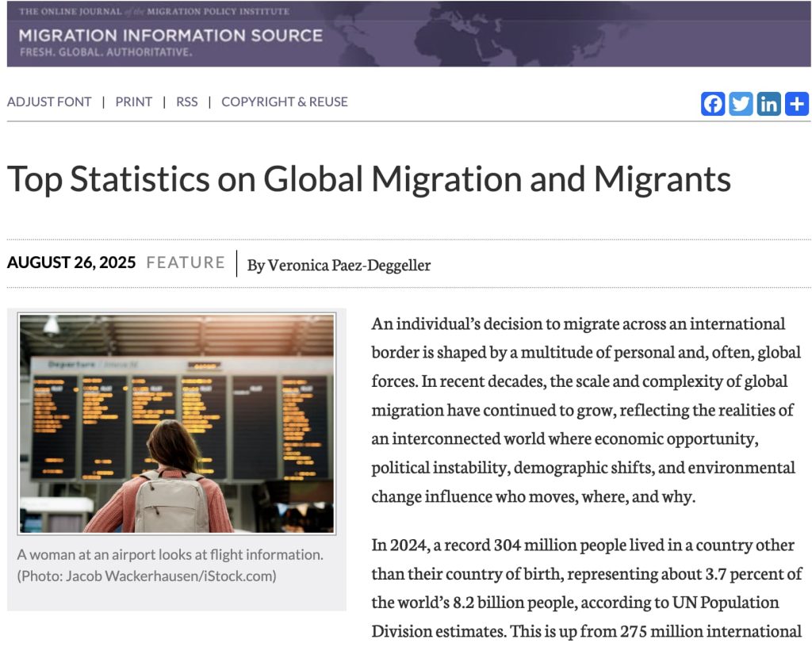
Task: Open more sharing options plus icon
Action: tap(796, 104)
